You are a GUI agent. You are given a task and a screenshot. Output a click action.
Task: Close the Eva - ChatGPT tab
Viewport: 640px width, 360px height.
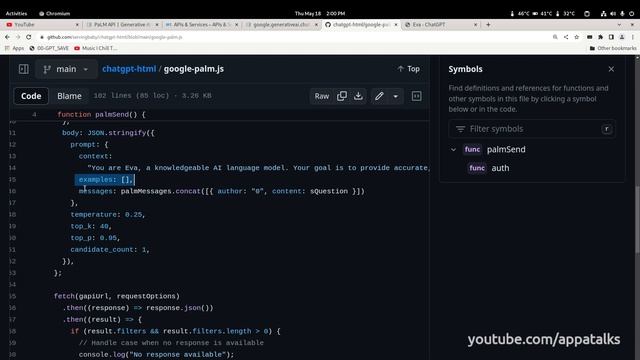point(476,25)
